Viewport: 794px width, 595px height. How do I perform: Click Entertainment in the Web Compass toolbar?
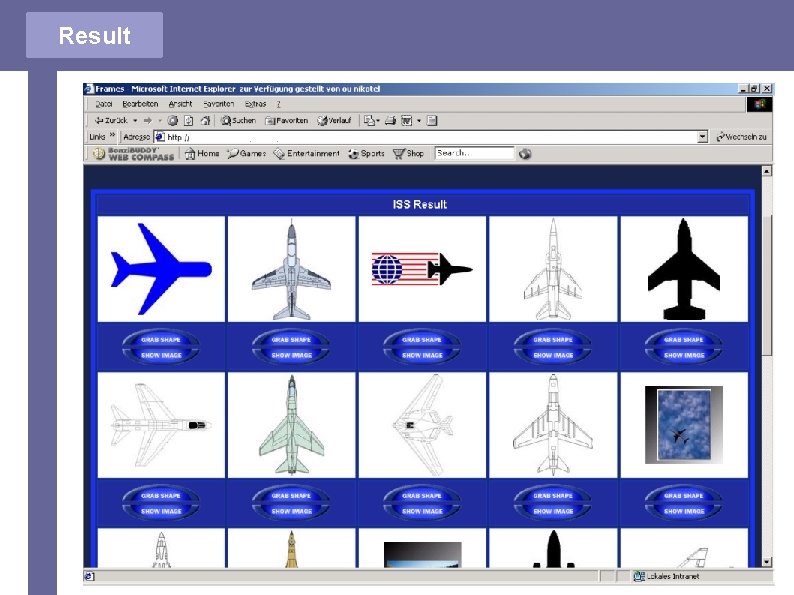306,153
